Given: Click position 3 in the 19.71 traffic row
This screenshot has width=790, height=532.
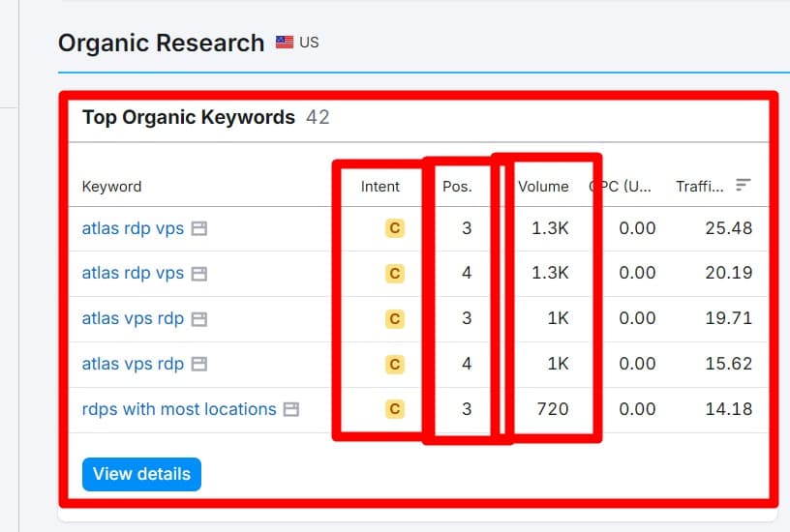Looking at the screenshot, I should pyautogui.click(x=467, y=318).
